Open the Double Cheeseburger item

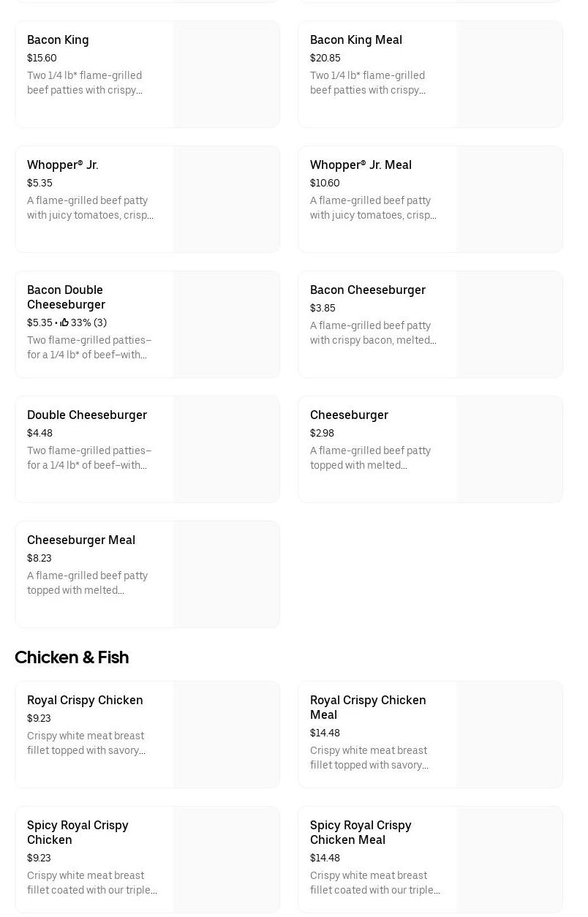(147, 449)
